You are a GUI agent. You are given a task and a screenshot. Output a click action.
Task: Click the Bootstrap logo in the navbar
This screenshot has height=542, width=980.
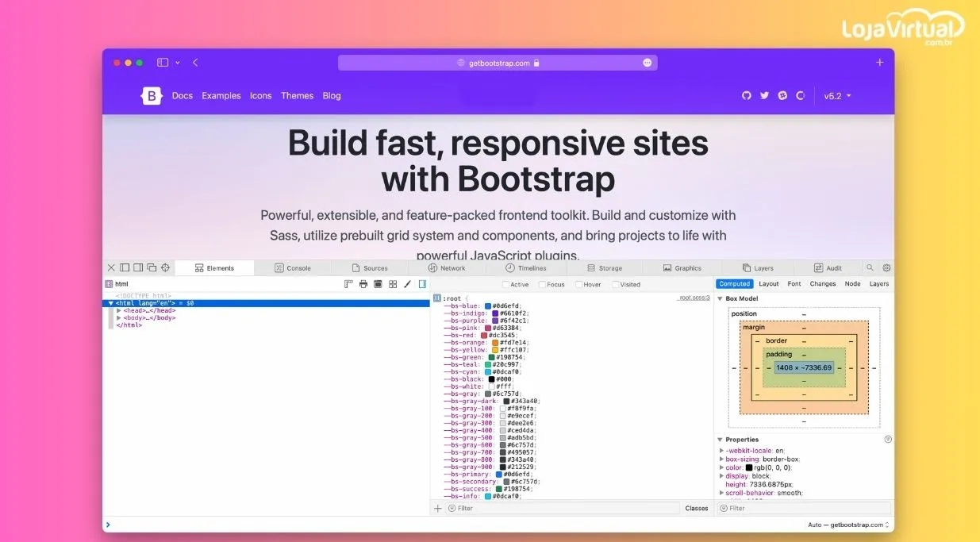pos(152,96)
